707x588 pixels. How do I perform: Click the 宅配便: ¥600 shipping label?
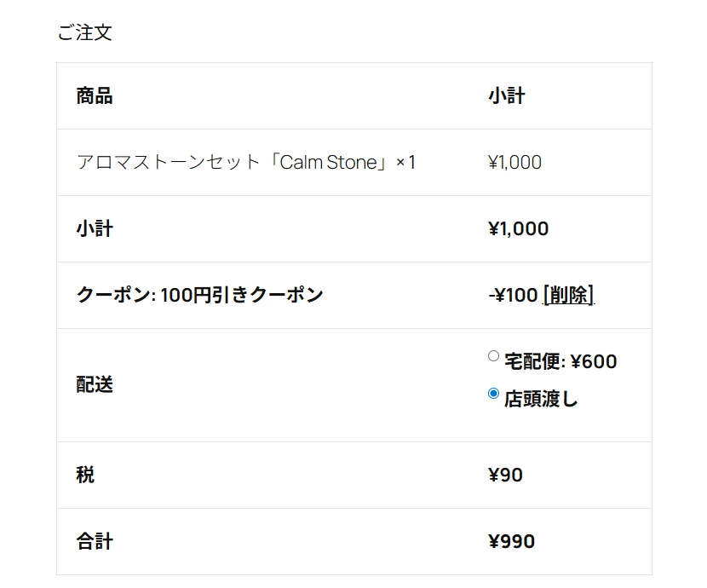tap(560, 361)
